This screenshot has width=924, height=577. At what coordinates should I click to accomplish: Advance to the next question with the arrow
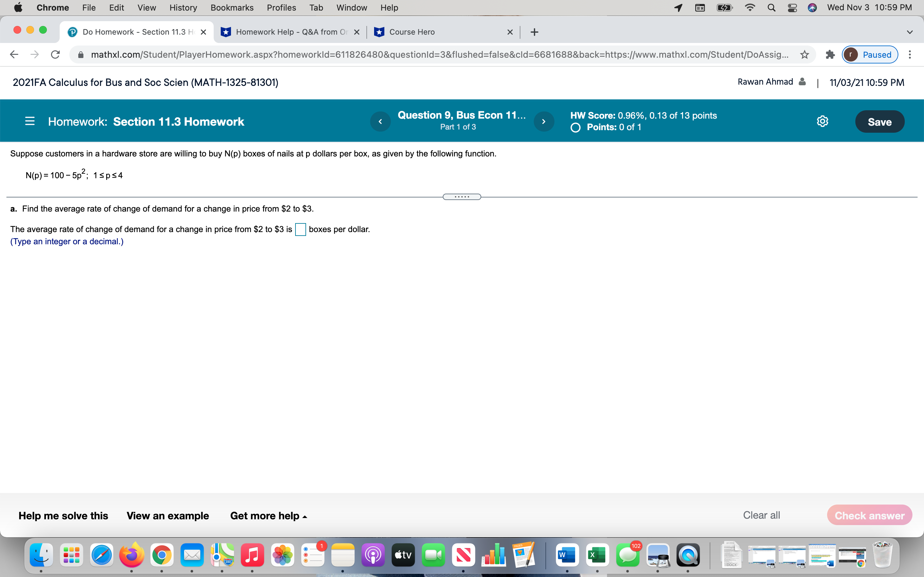click(x=544, y=121)
